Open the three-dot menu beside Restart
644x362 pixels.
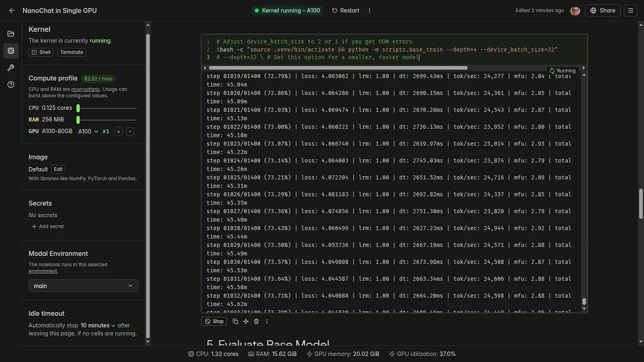(x=369, y=10)
